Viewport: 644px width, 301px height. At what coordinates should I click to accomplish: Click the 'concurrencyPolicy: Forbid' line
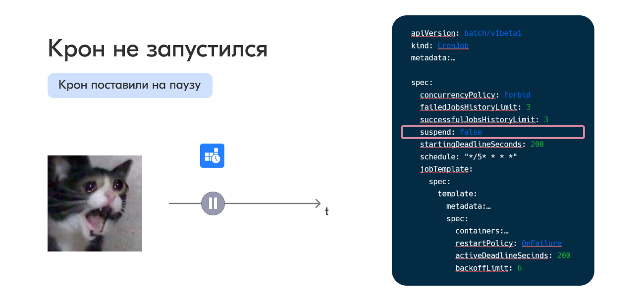475,95
